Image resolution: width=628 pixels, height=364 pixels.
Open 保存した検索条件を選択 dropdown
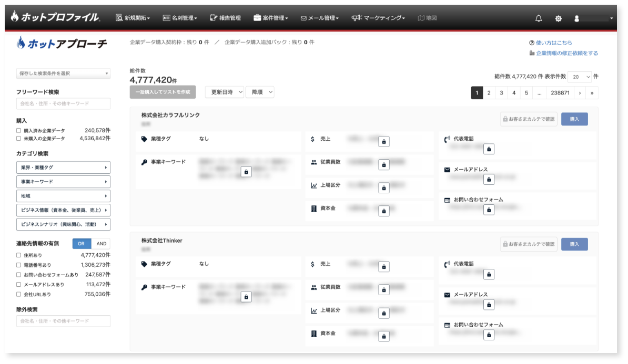tap(63, 73)
